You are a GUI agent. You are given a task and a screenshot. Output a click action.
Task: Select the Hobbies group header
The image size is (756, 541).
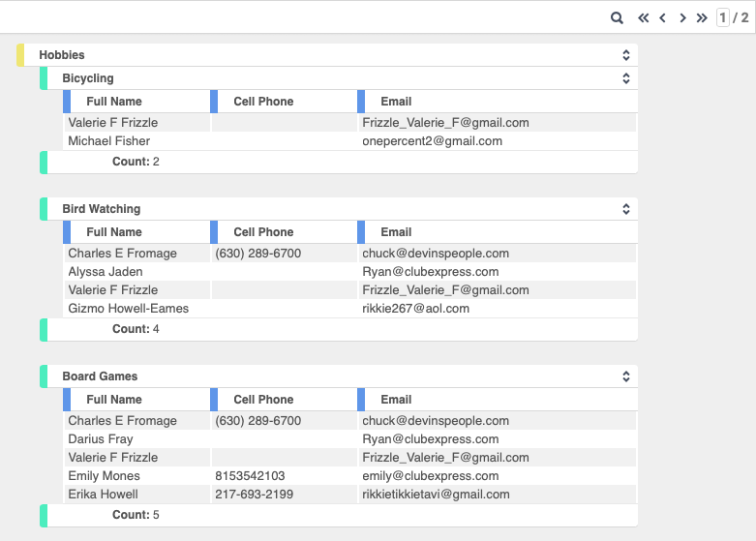click(327, 55)
